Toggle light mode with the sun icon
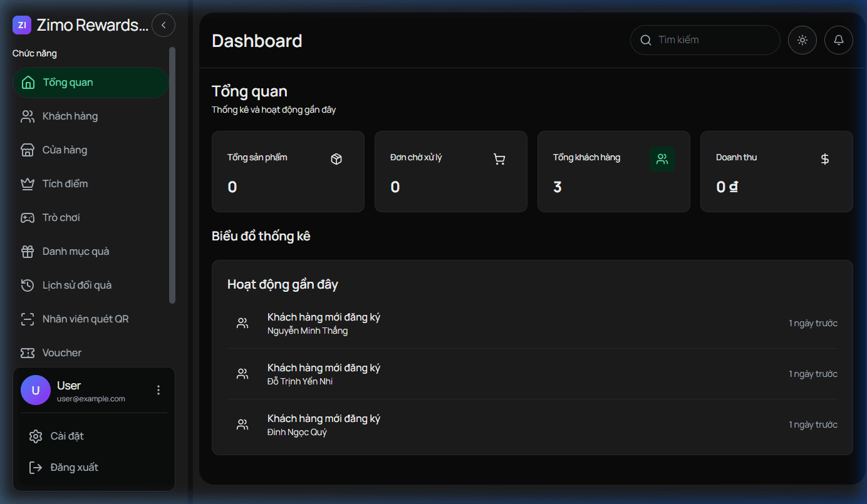 tap(802, 40)
